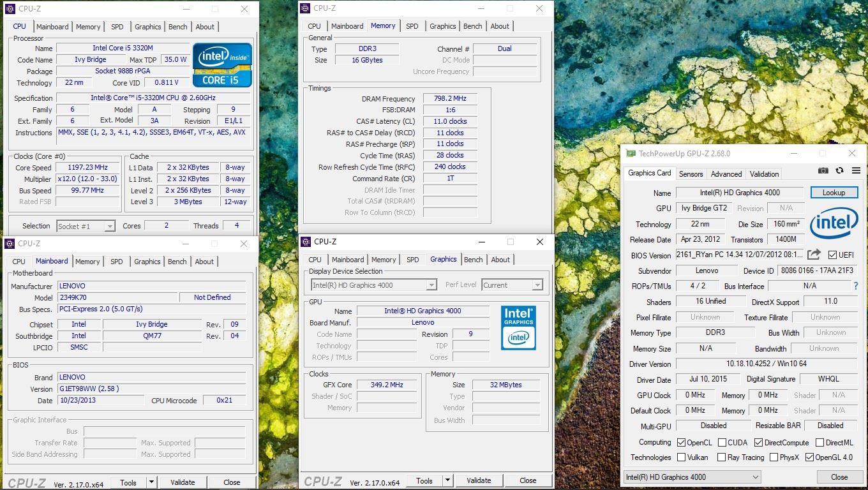Toggle the CUDA checkbox

click(722, 442)
